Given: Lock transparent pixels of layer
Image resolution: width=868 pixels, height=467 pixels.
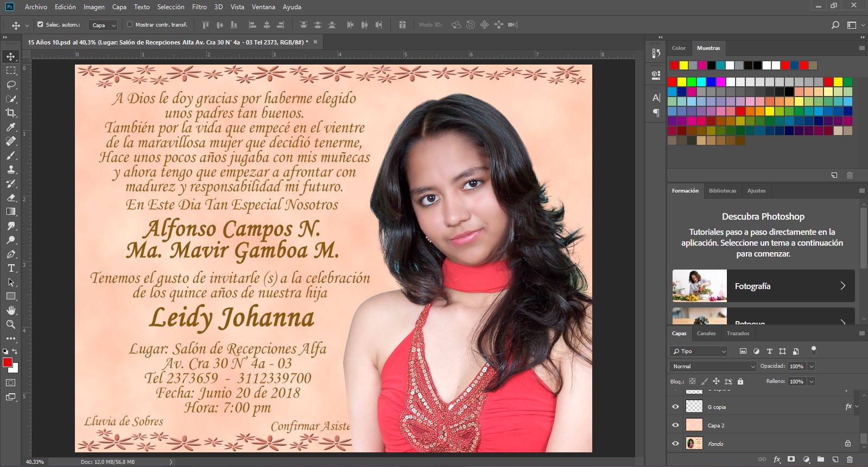Looking at the screenshot, I should (692, 381).
